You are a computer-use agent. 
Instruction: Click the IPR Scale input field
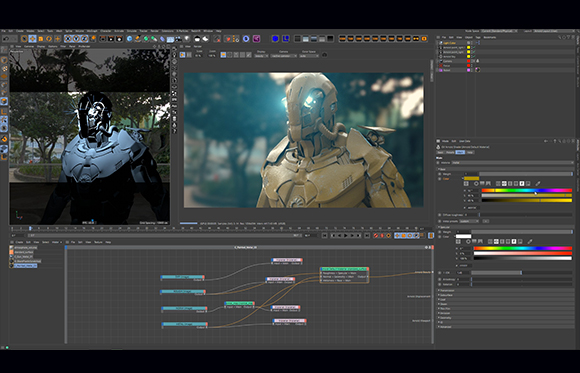tap(199, 56)
